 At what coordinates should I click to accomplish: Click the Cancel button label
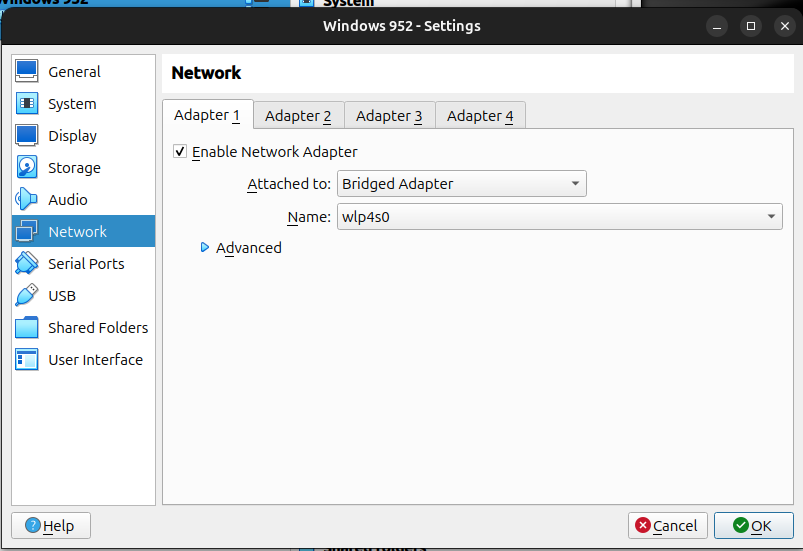(675, 526)
